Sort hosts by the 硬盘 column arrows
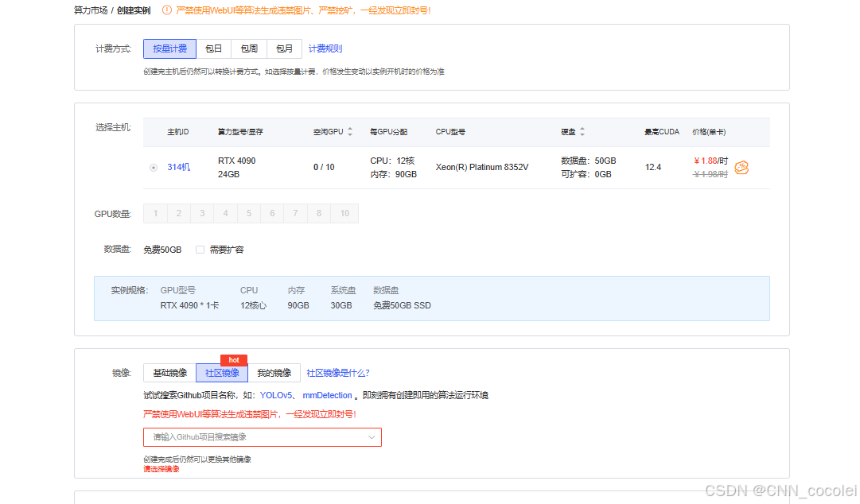The height and width of the screenshot is (504, 860). [x=584, y=132]
